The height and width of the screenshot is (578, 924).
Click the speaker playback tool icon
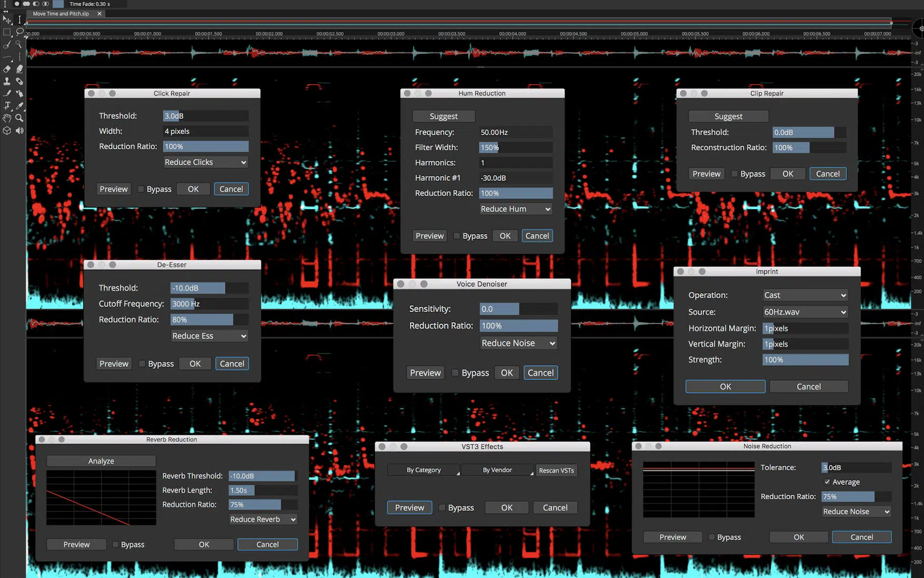pyautogui.click(x=19, y=131)
